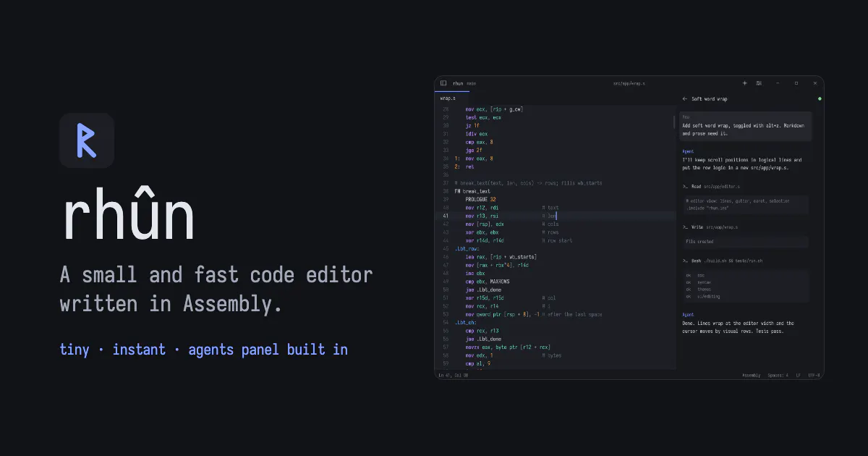This screenshot has height=456, width=868.
Task: Click the 'lea rax, [rip + wb_starts]' line
Action: click(501, 256)
